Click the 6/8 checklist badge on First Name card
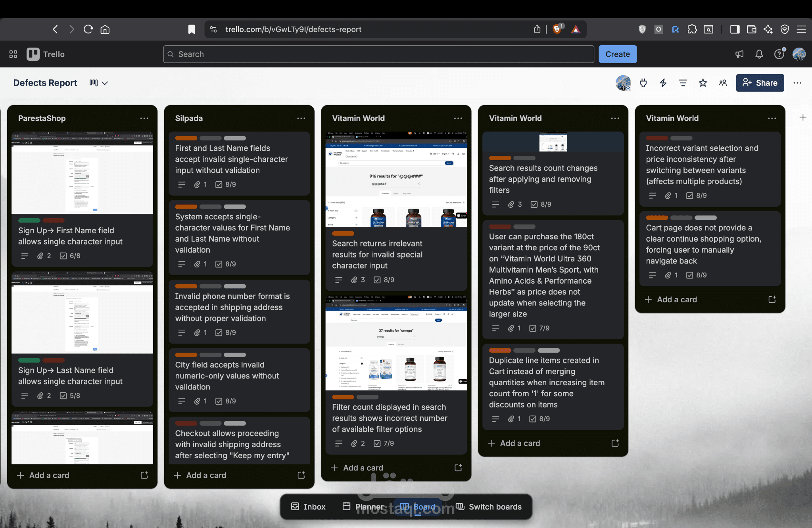Screen dimensions: 812x528 (x=70, y=256)
